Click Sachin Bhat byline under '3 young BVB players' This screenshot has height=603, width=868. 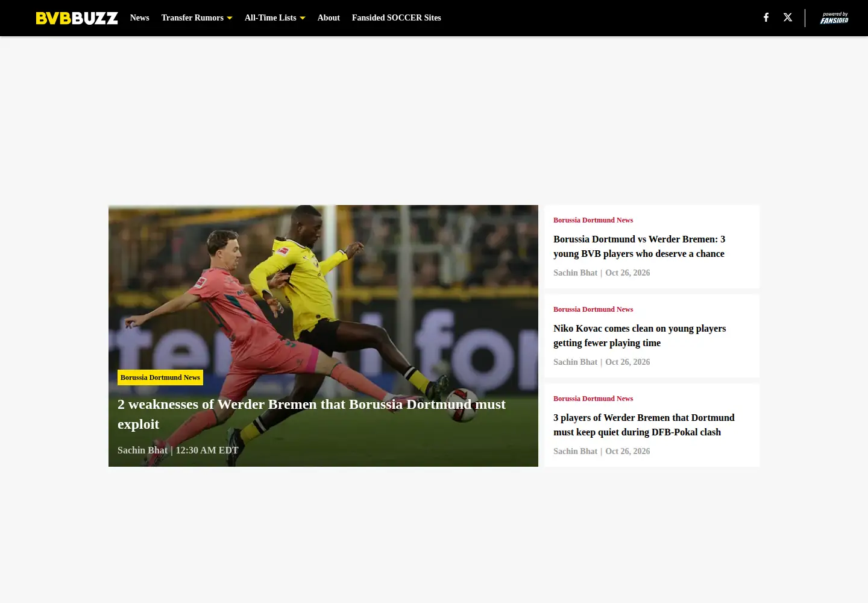coord(575,273)
